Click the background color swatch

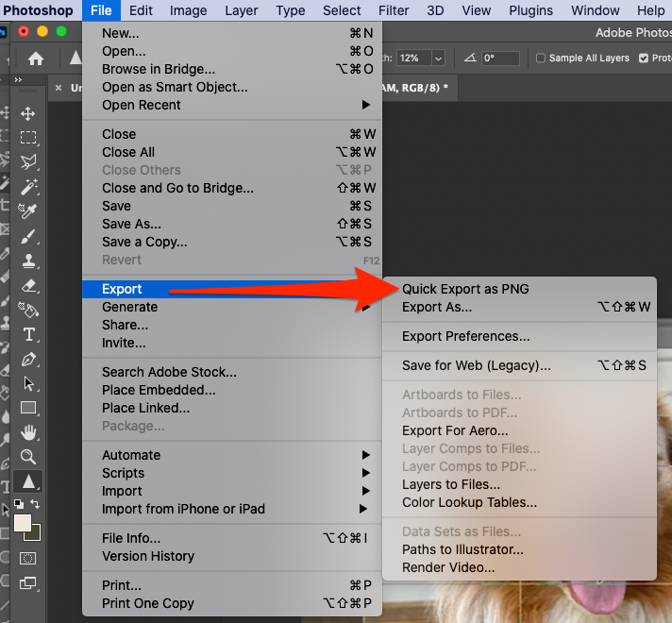coord(35,535)
